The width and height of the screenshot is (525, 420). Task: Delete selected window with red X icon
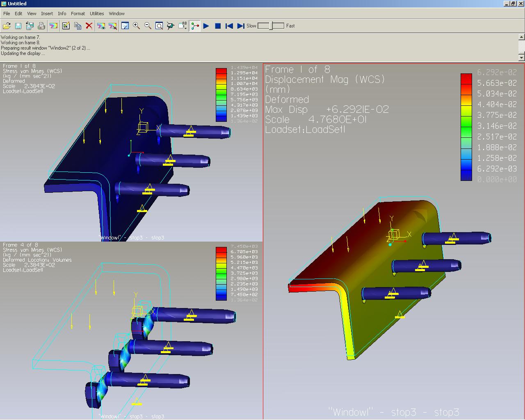point(89,26)
